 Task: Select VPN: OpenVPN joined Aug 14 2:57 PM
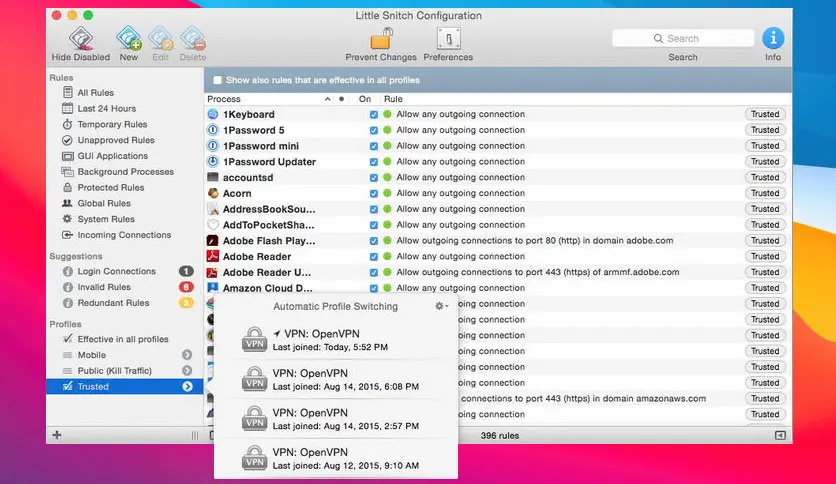coord(336,419)
